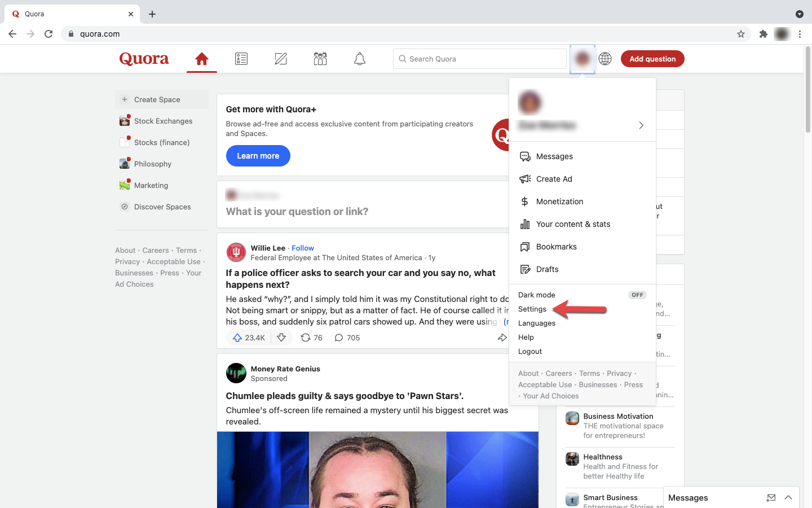The height and width of the screenshot is (508, 812).
Task: Choose Languages in the profile menu
Action: 536,323
